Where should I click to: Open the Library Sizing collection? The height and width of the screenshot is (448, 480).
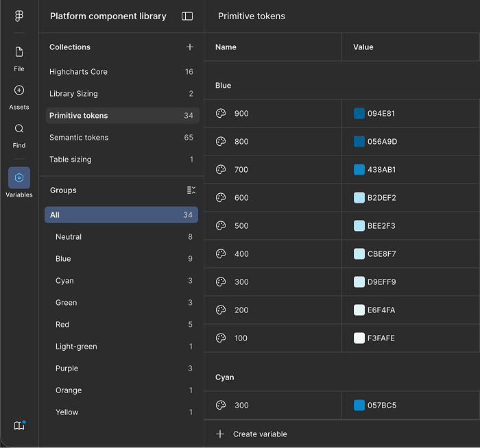point(73,94)
